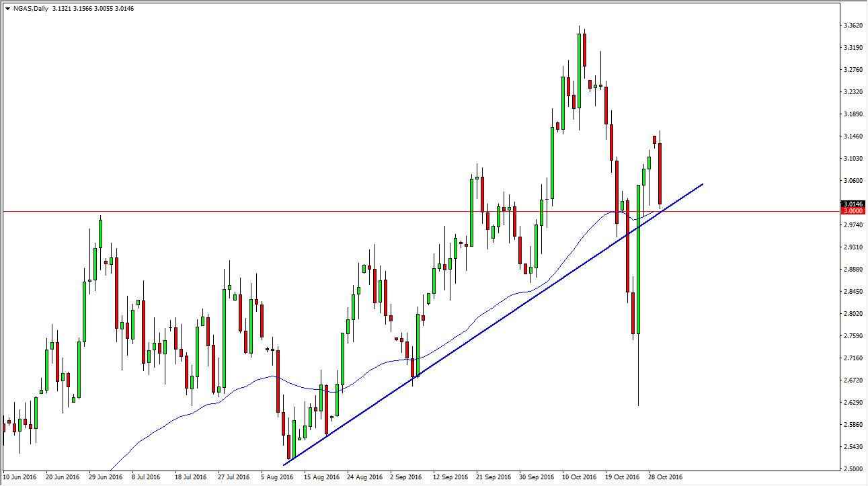Click the 29 Jun 2016 date label

(106, 478)
